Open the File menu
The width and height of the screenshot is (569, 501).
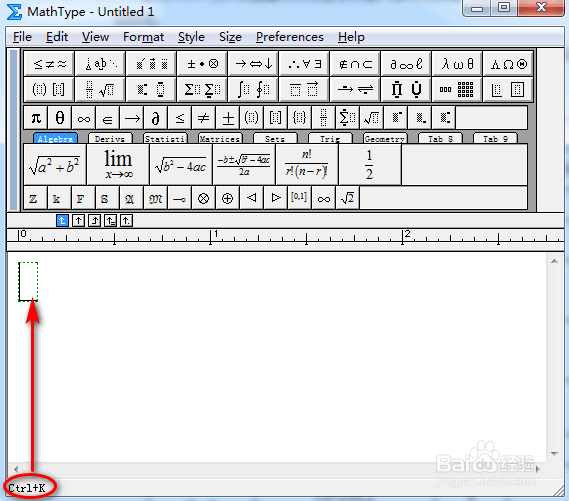(x=22, y=37)
